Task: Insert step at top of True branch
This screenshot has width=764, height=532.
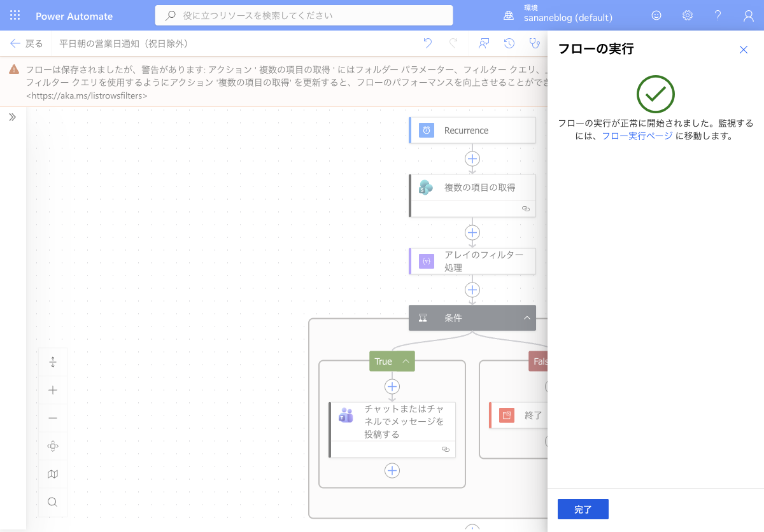Action: coord(392,386)
